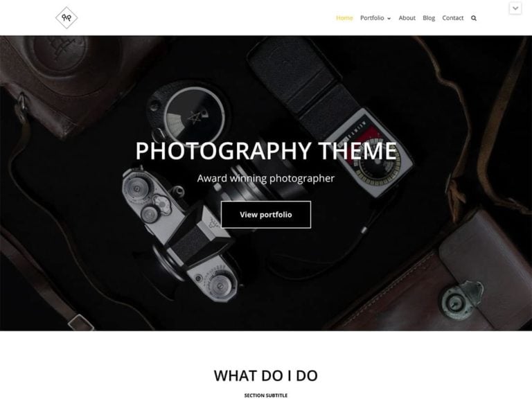Click the SECTION SUBTITLE text
Viewport: 532px width, 399px height.
[266, 396]
